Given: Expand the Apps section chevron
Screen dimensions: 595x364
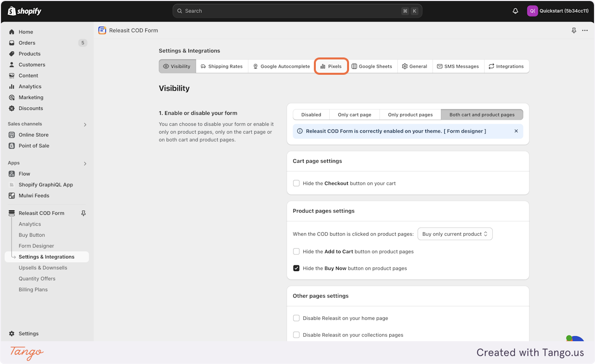Looking at the screenshot, I should [85, 163].
